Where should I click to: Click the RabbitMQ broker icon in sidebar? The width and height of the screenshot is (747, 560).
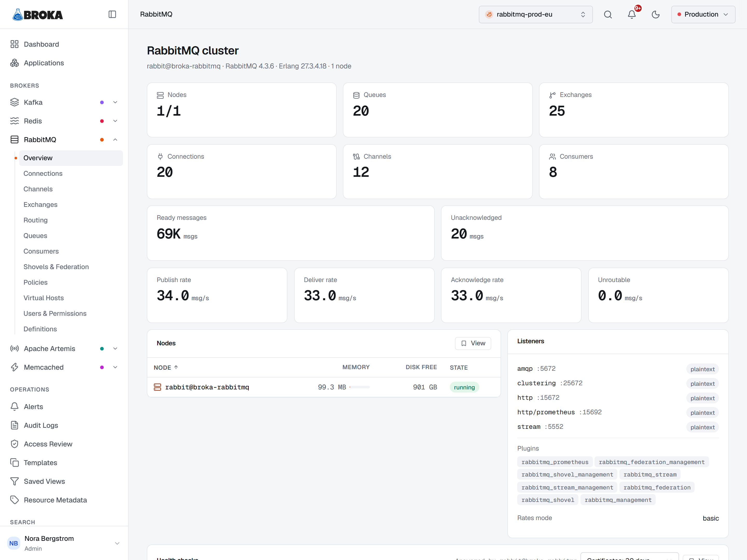pyautogui.click(x=14, y=139)
